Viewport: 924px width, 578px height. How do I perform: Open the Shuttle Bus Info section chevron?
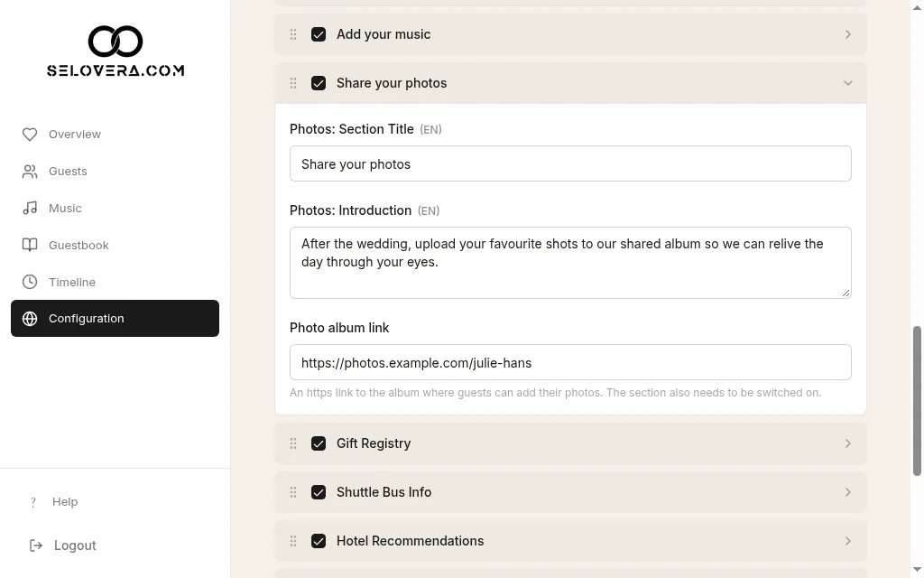point(848,492)
